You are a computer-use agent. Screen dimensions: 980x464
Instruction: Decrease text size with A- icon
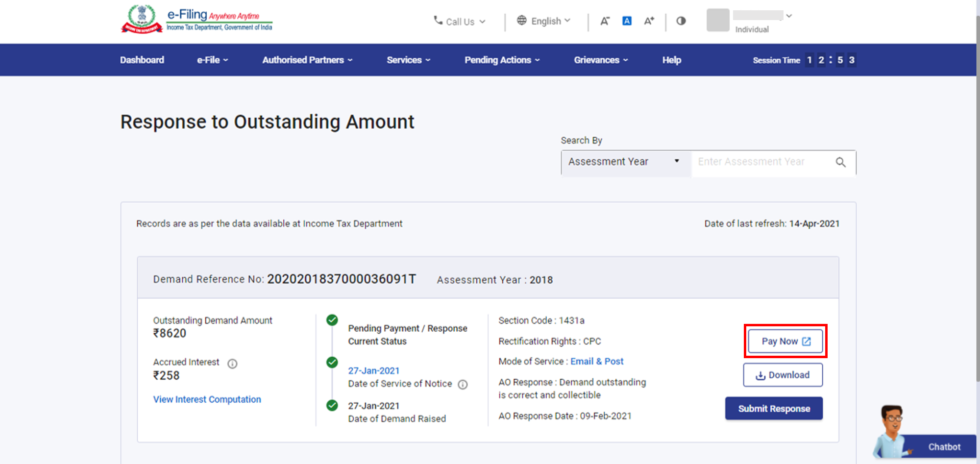coord(605,21)
